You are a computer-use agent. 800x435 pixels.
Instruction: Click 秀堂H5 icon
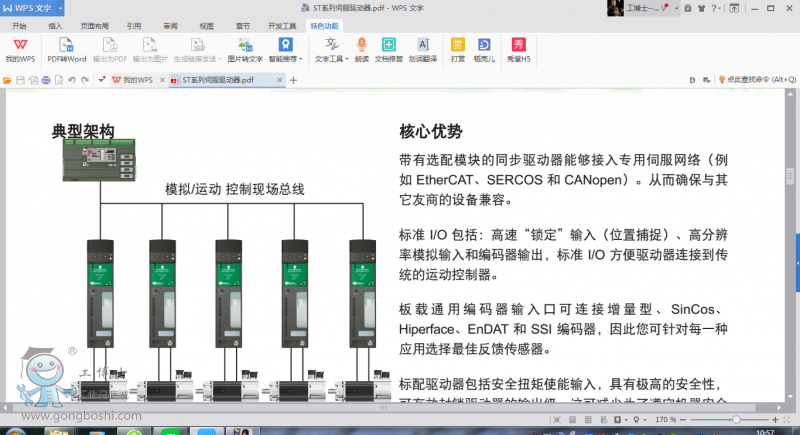click(518, 50)
